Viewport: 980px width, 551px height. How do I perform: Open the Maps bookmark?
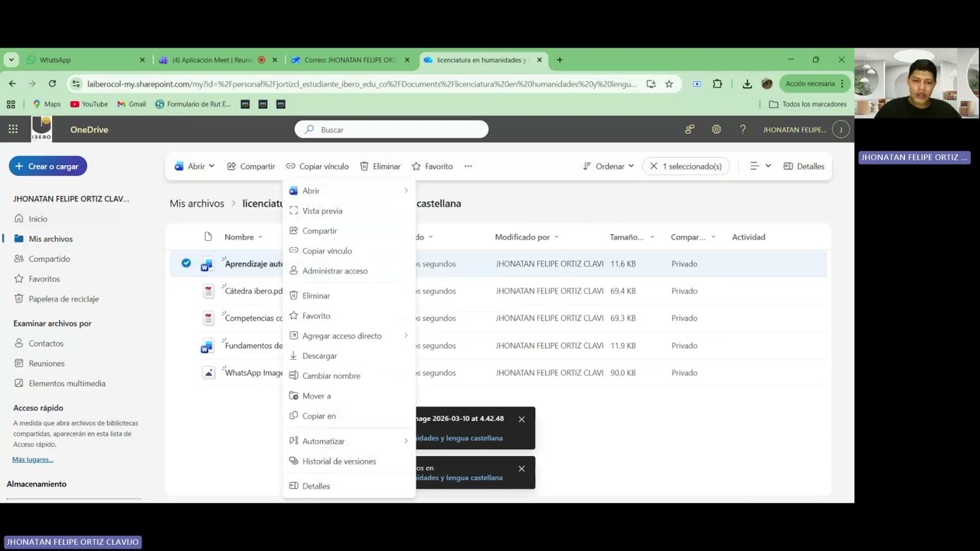tap(46, 104)
